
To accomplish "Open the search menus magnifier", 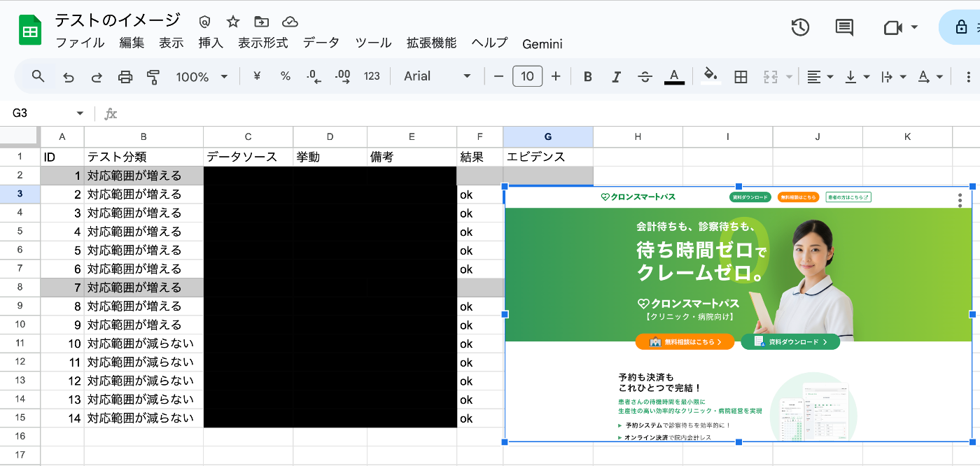I will 38,76.
